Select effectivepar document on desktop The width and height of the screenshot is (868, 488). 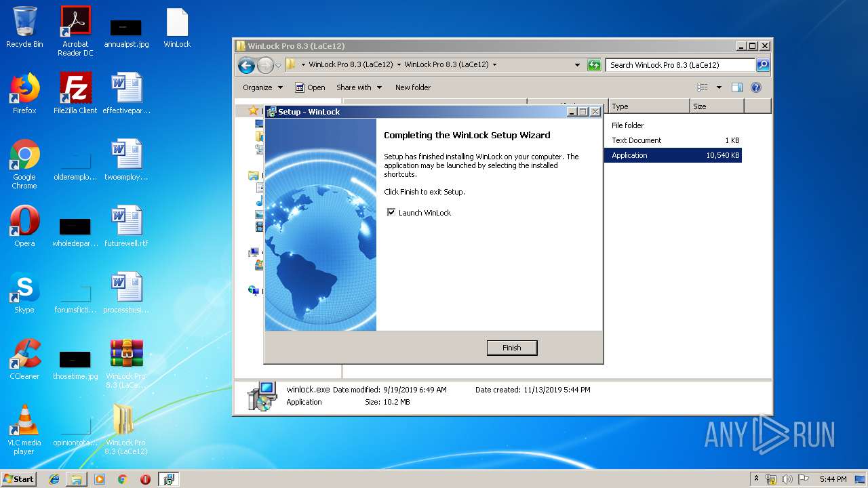pos(126,94)
